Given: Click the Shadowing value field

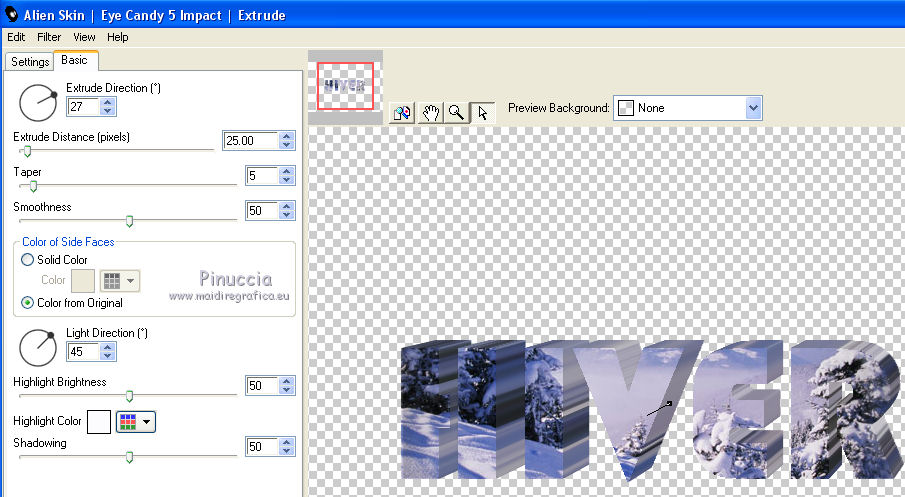Looking at the screenshot, I should pos(262,447).
